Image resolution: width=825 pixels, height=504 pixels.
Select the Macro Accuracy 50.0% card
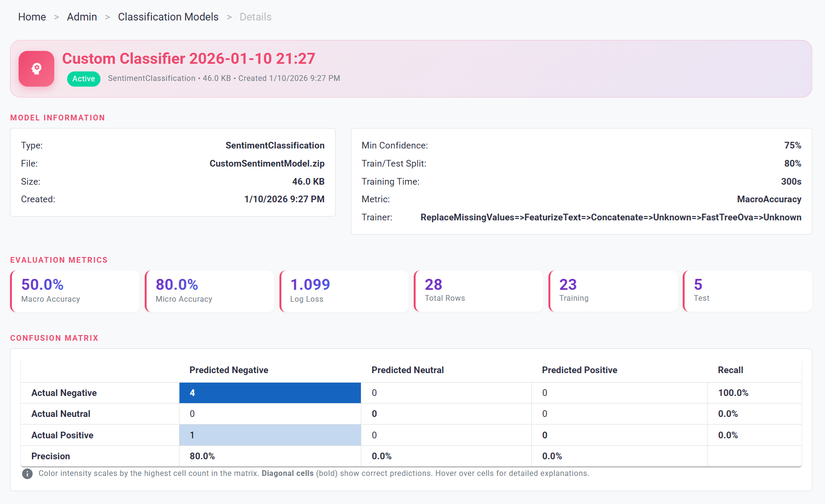click(75, 291)
